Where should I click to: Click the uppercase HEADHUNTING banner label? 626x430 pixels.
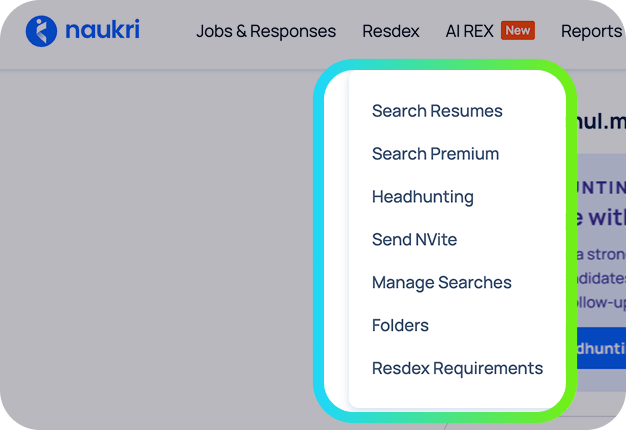(x=601, y=188)
